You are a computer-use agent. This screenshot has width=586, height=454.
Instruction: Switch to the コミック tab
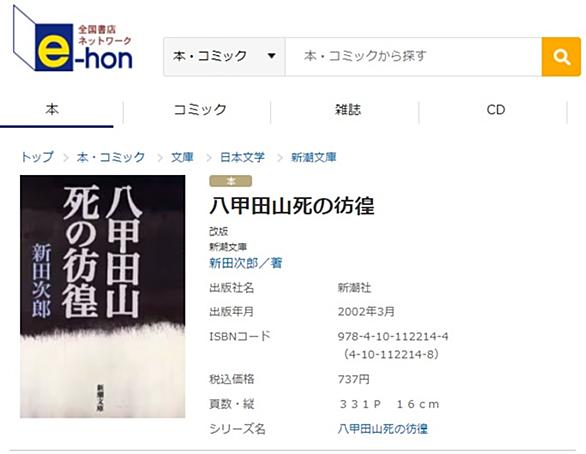(x=200, y=110)
